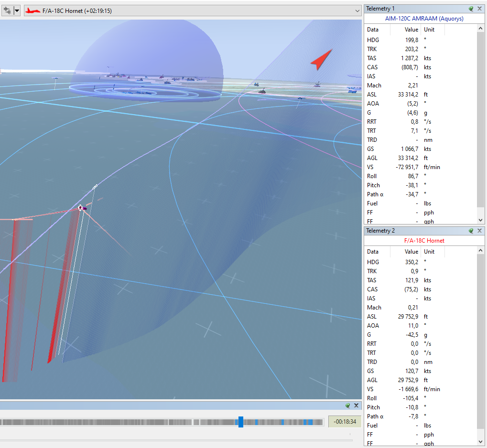This screenshot has height=448, width=487.
Task: Click the red F/A-18C Hornet telemetry title
Action: tap(424, 241)
